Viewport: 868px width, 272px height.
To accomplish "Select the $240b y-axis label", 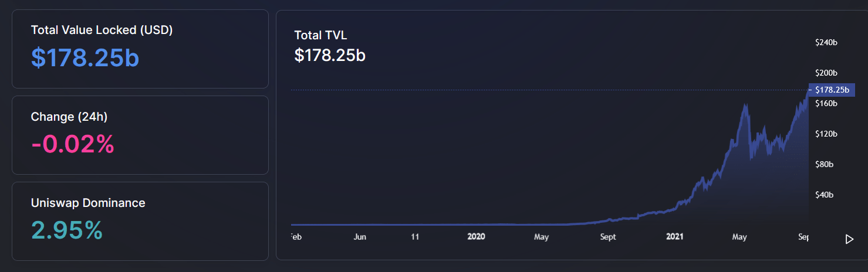I will pyautogui.click(x=826, y=42).
